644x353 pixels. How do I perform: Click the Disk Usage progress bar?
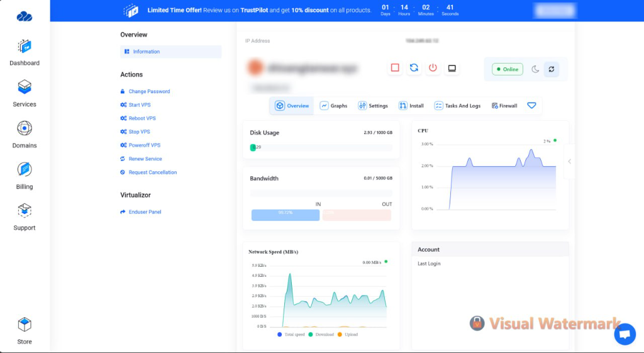pyautogui.click(x=321, y=147)
